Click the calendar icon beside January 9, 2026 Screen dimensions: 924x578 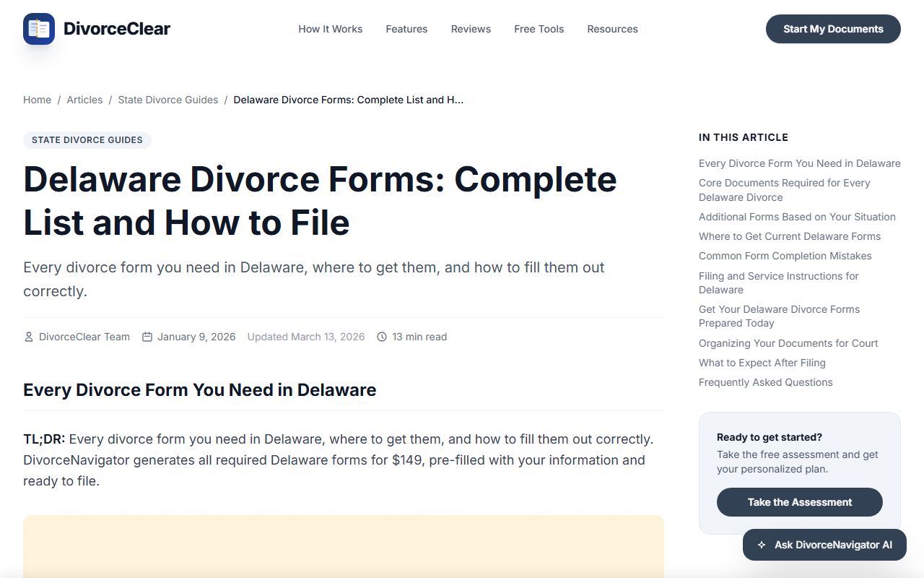point(147,337)
